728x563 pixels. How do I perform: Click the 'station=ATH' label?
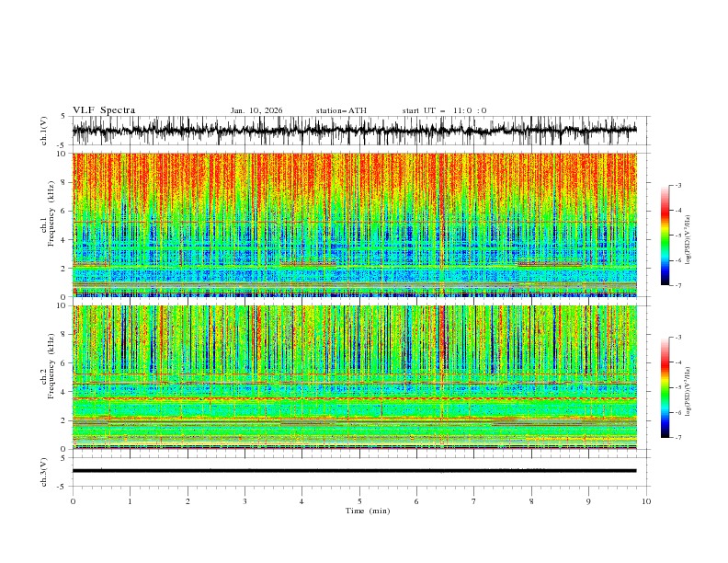point(341,110)
